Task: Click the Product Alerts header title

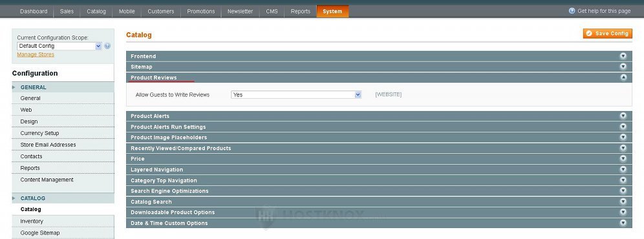Action: (150, 116)
